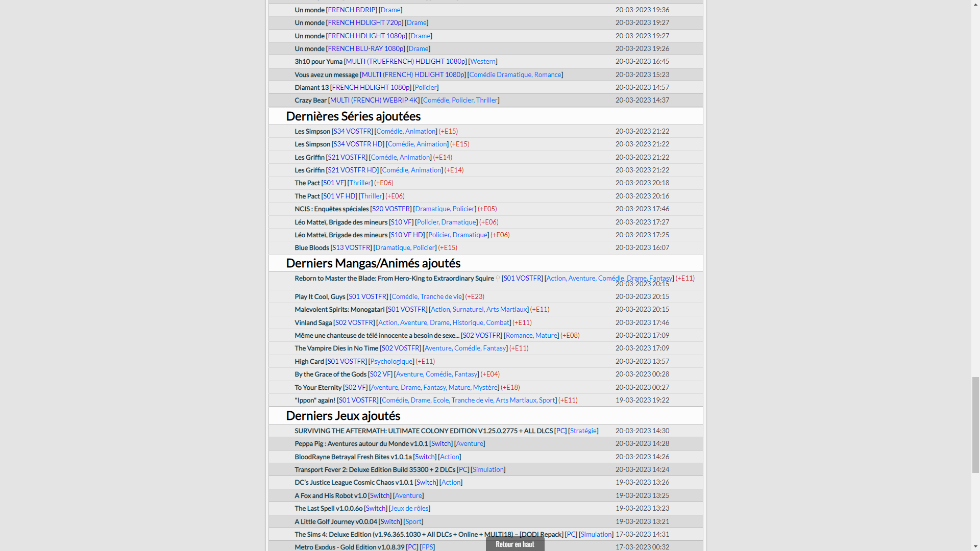Open Reborn to Master the Blade title
This screenshot has height=551, width=980.
394,278
